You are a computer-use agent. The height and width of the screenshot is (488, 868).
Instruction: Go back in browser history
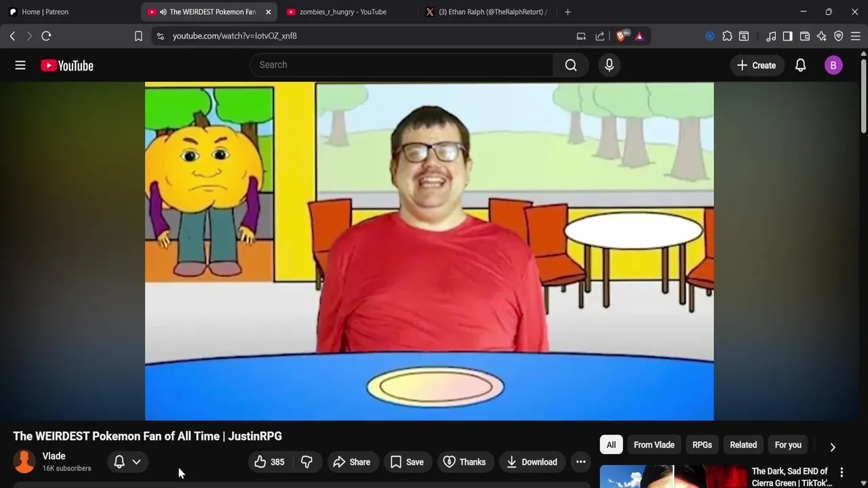click(x=12, y=36)
